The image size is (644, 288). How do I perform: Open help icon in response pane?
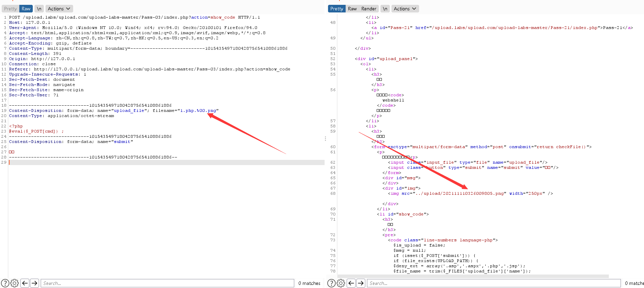331,283
